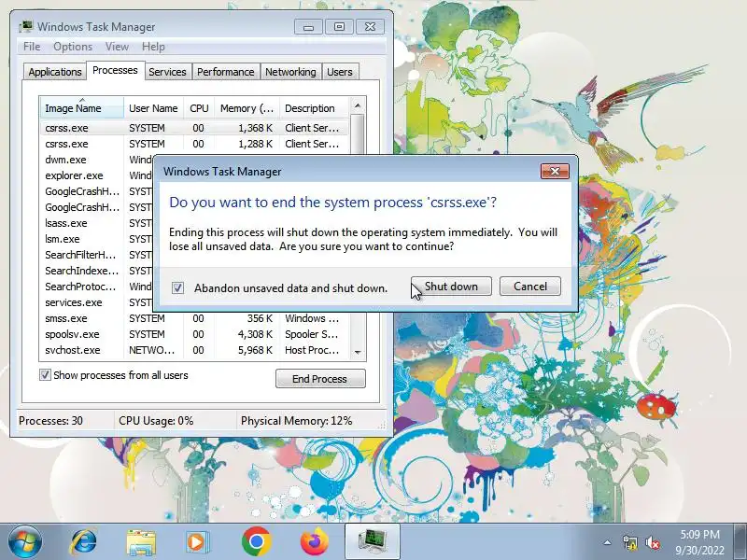Select the SearchIndexe... process
747x560 pixels.
tap(82, 271)
